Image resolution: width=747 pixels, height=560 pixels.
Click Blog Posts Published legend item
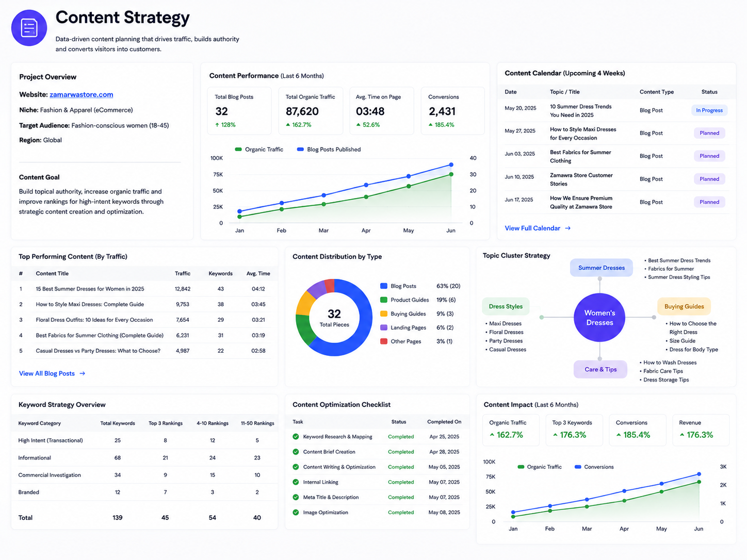tap(329, 150)
